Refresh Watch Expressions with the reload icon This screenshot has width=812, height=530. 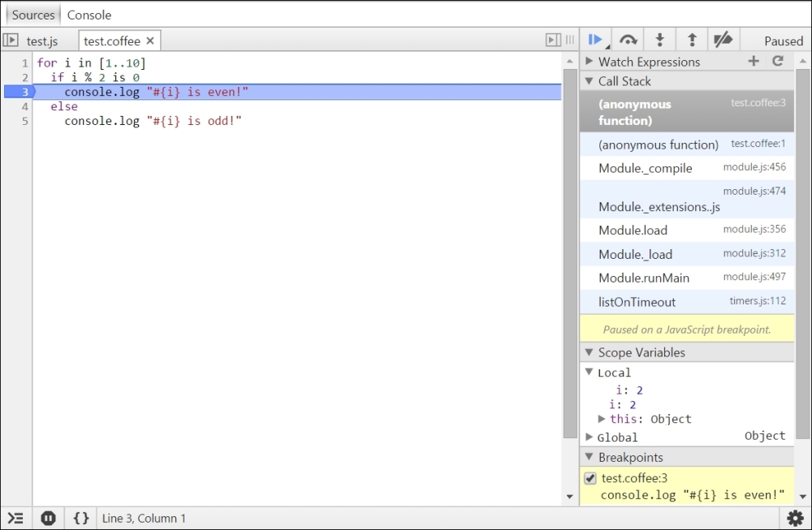tap(777, 61)
